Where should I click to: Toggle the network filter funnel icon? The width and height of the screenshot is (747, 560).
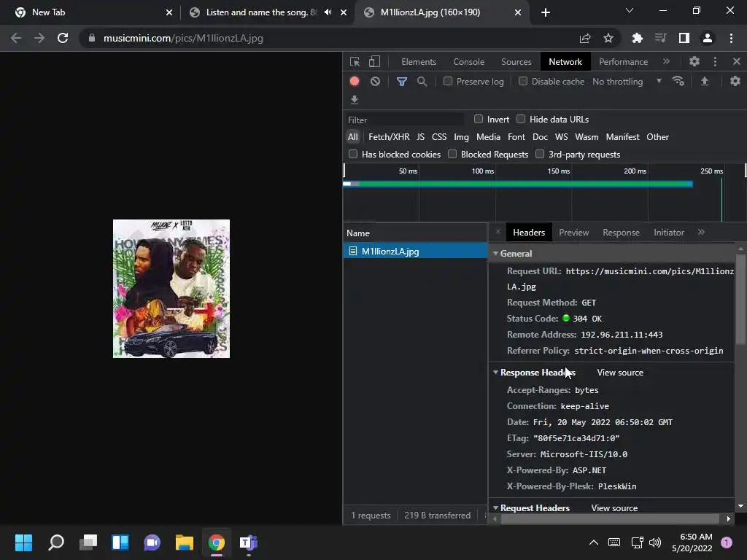402,82
